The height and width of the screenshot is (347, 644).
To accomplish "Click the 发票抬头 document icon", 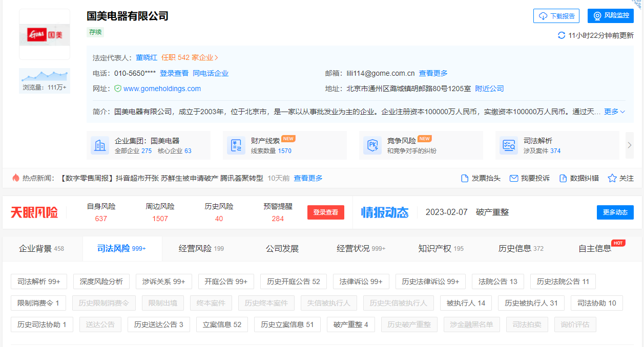I will click(465, 178).
